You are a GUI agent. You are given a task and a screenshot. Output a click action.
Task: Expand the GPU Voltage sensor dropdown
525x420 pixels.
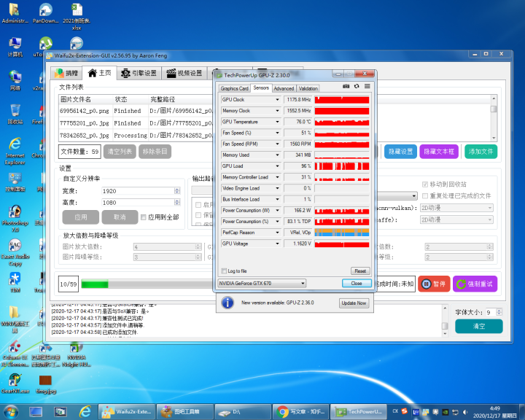pos(277,244)
